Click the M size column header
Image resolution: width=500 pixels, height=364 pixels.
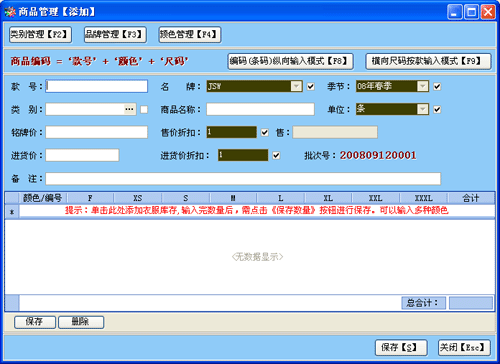233,198
